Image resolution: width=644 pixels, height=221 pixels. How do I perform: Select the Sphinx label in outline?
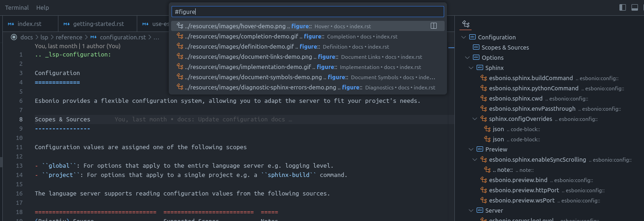[x=494, y=68]
